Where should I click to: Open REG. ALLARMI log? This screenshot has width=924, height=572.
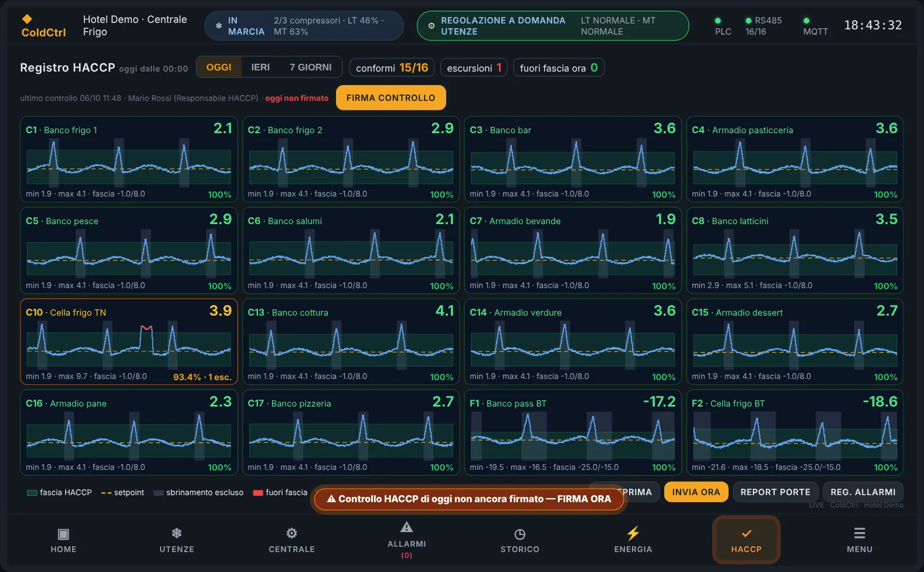(863, 492)
